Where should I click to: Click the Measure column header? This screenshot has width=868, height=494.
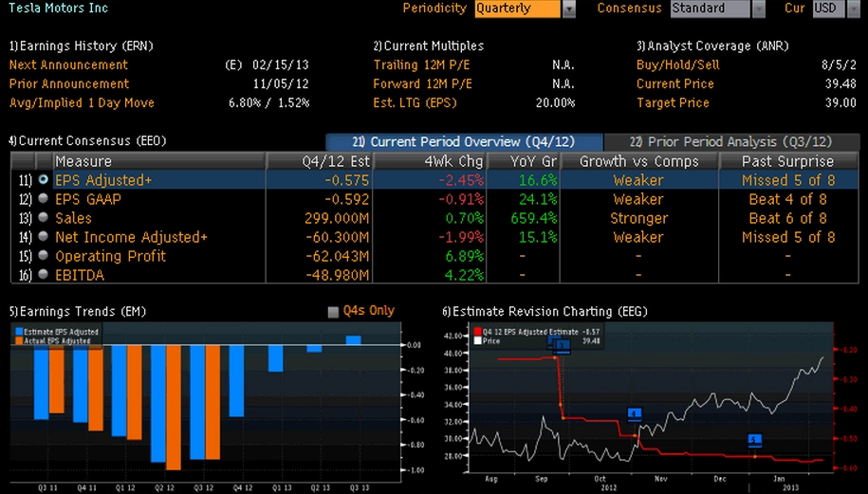pyautogui.click(x=158, y=161)
